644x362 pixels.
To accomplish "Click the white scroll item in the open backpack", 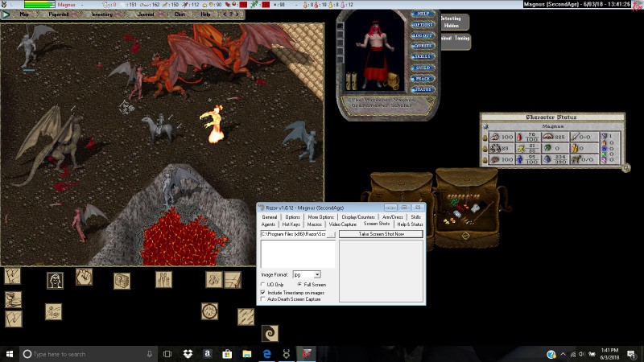I will [x=475, y=208].
